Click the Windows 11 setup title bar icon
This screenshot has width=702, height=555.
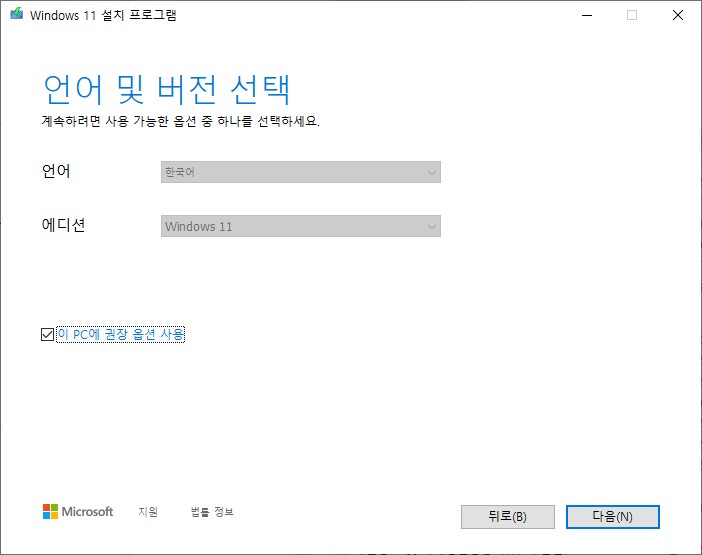[x=17, y=14]
